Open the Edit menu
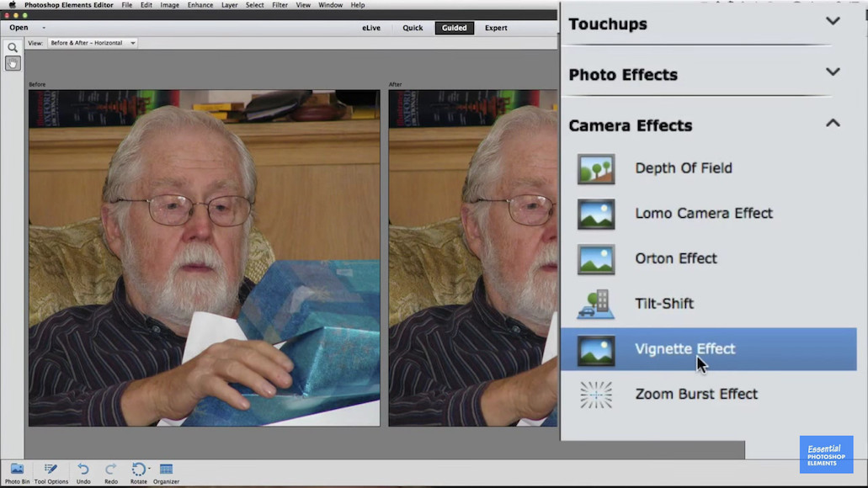The width and height of the screenshot is (868, 488). click(x=146, y=5)
